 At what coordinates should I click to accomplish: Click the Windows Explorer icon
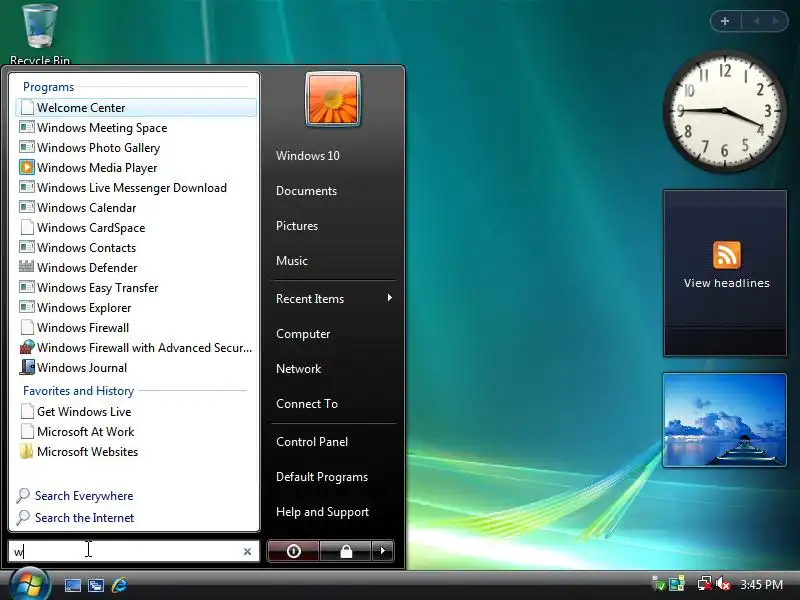pyautogui.click(x=27, y=307)
